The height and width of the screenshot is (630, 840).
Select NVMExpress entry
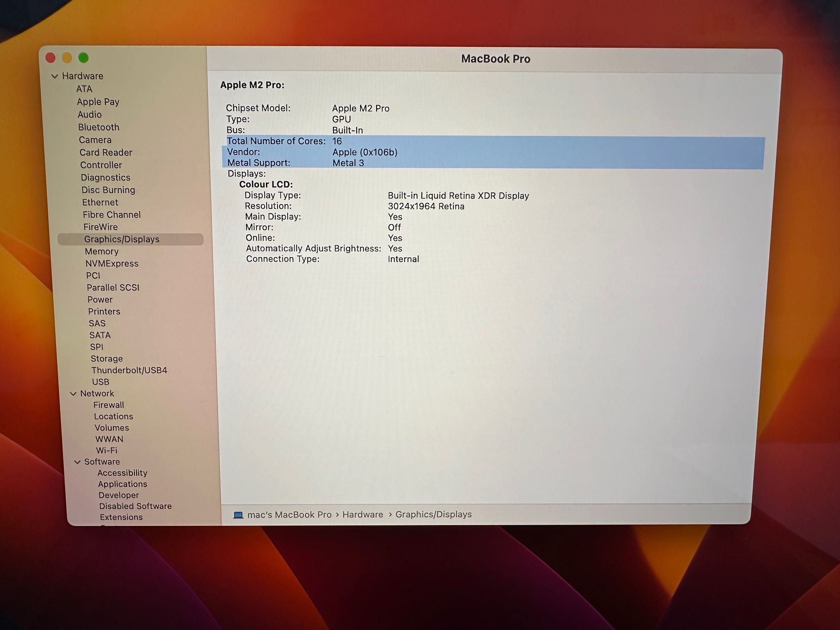click(112, 263)
